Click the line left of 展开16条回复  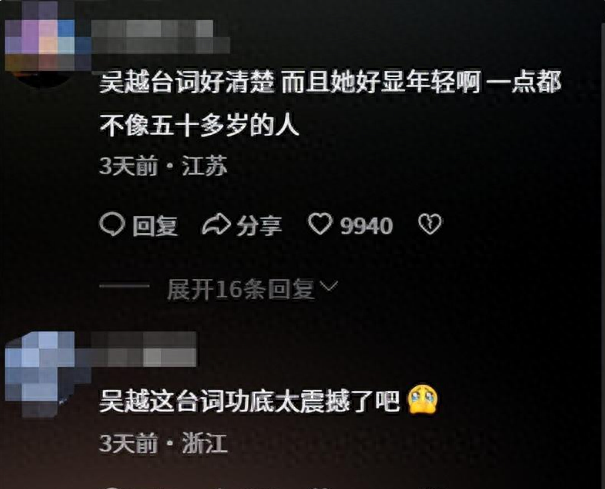[124, 286]
